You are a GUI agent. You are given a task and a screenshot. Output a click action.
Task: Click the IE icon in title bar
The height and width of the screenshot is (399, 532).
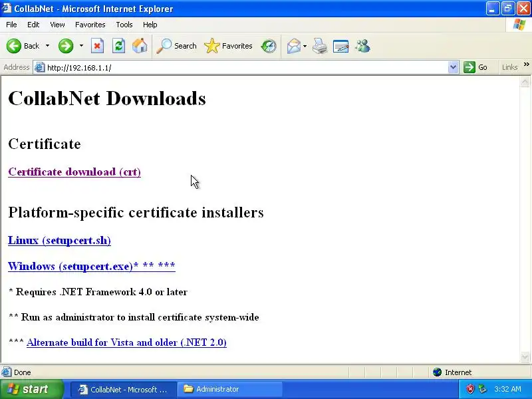[x=7, y=8]
